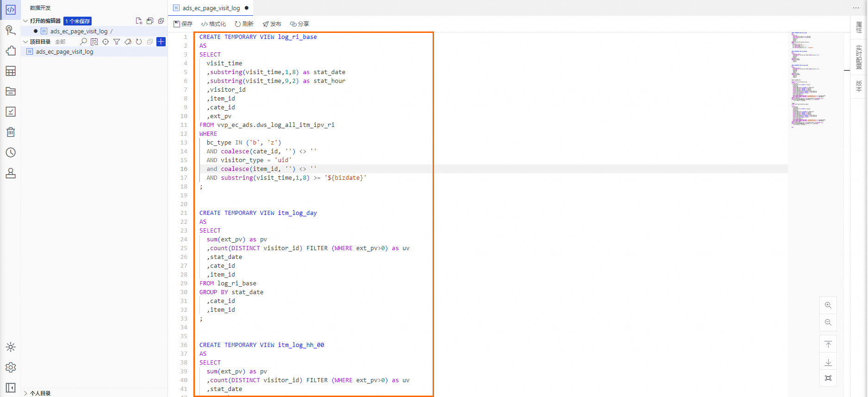Click the 格式化 format button

click(214, 24)
